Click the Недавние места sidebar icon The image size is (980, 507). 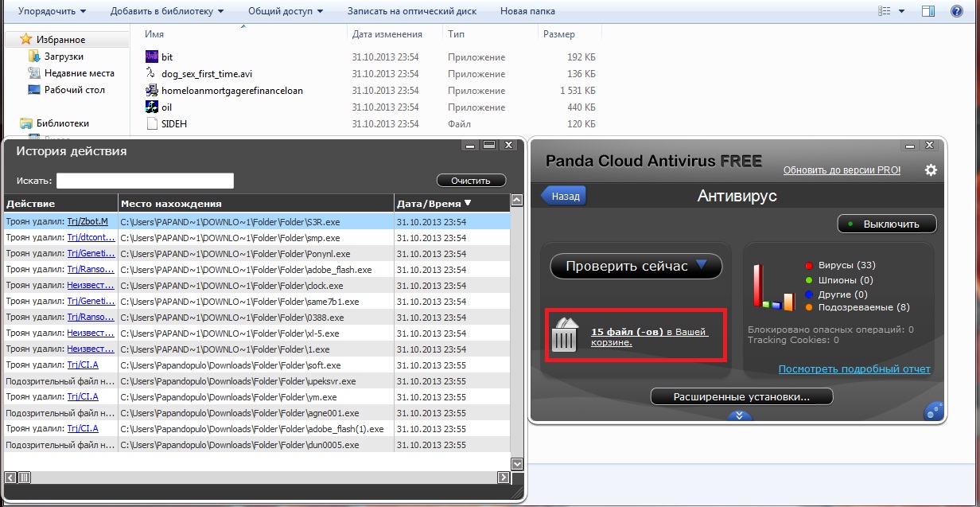click(34, 73)
